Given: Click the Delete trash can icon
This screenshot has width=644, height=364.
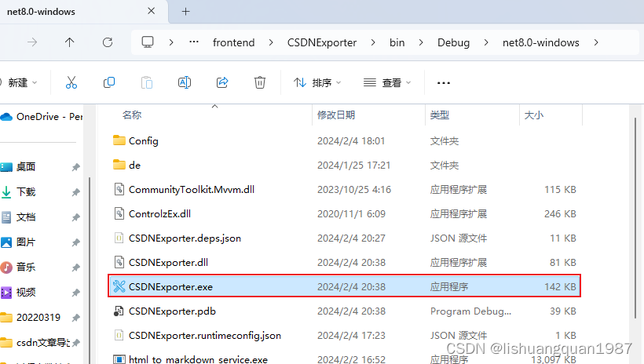Looking at the screenshot, I should click(260, 82).
